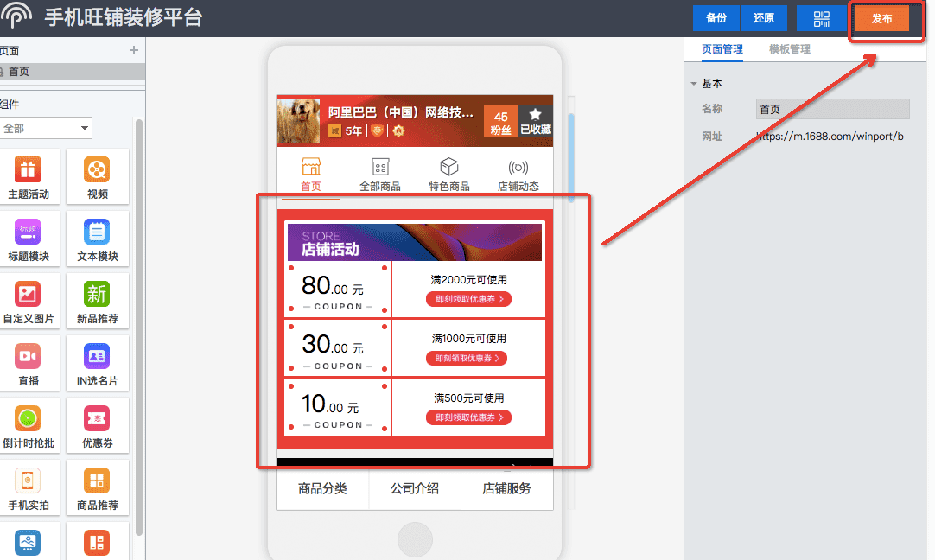Open the 公司介绍 bottom menu

coord(415,488)
